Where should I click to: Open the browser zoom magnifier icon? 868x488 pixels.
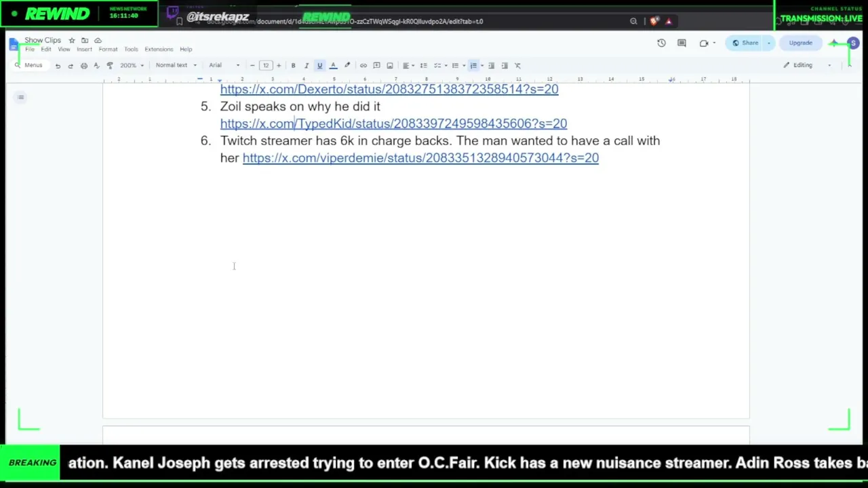click(x=633, y=22)
